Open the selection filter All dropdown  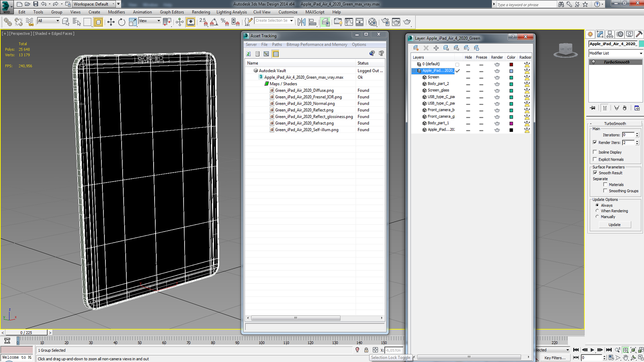48,21
